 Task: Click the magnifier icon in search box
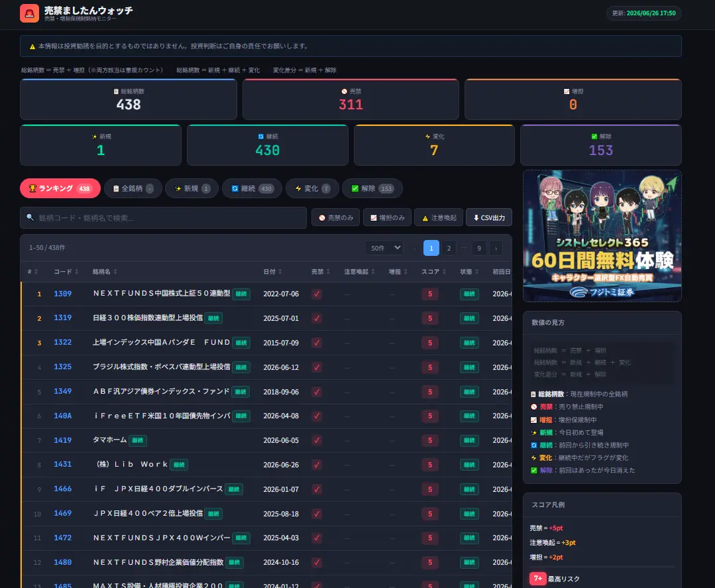click(30, 217)
